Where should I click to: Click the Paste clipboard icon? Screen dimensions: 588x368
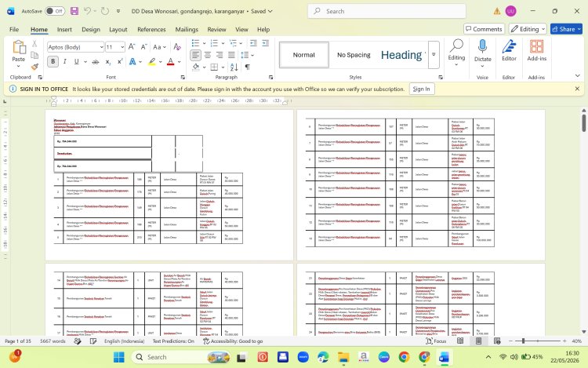[x=19, y=47]
